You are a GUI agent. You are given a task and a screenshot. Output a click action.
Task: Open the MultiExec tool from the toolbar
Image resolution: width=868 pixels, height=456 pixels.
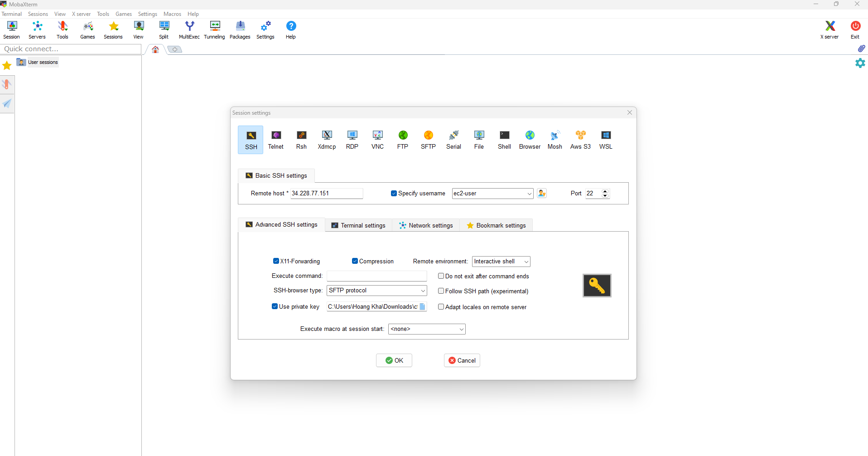point(189,29)
